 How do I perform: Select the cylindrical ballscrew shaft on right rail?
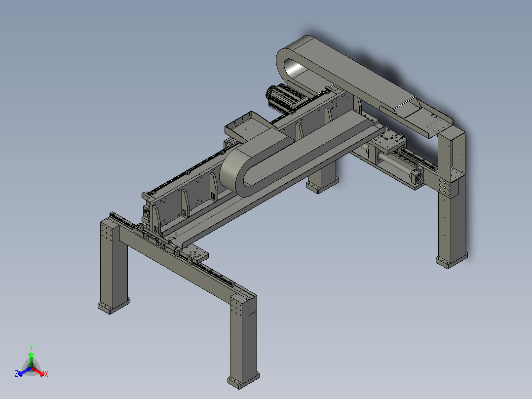[x=395, y=162]
